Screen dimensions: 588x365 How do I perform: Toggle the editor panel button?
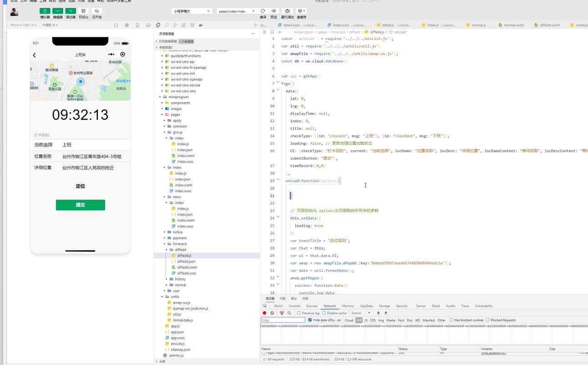[58, 11]
